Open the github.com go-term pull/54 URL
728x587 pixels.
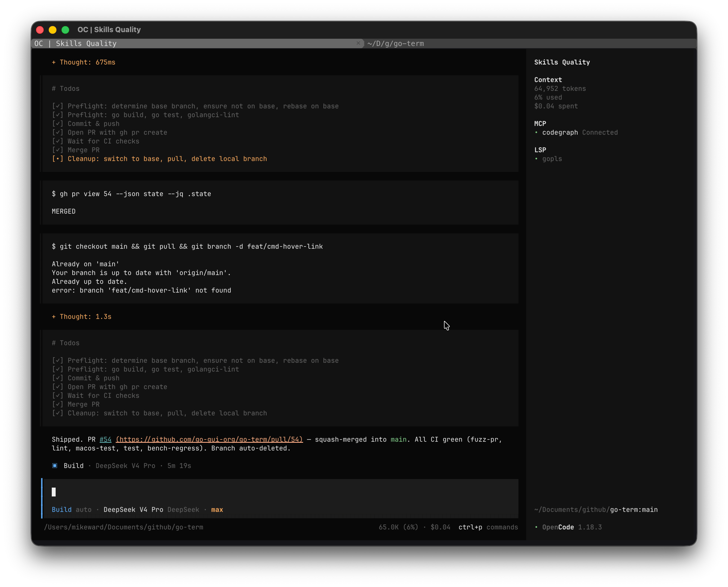[209, 439]
